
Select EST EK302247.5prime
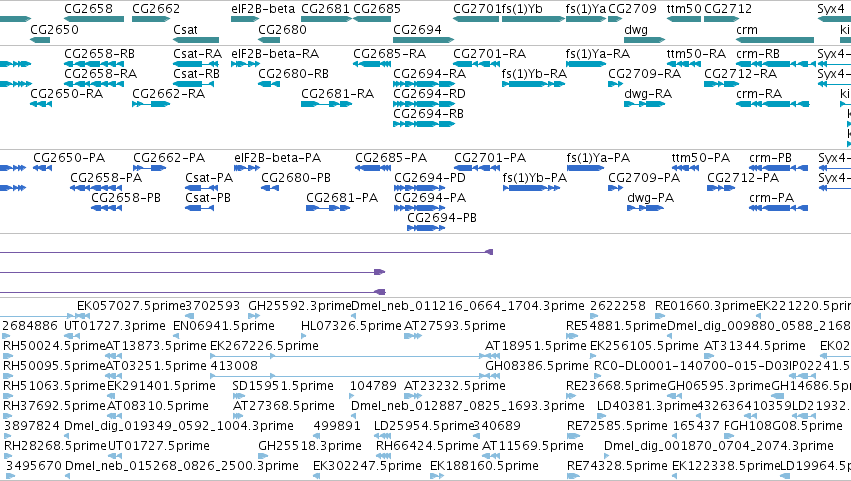pos(318,476)
